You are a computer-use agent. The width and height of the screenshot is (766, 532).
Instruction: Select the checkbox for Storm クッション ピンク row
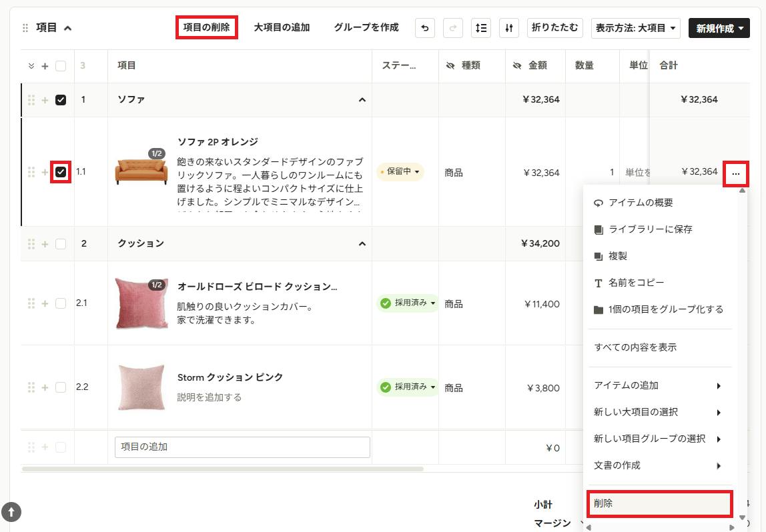click(x=61, y=387)
